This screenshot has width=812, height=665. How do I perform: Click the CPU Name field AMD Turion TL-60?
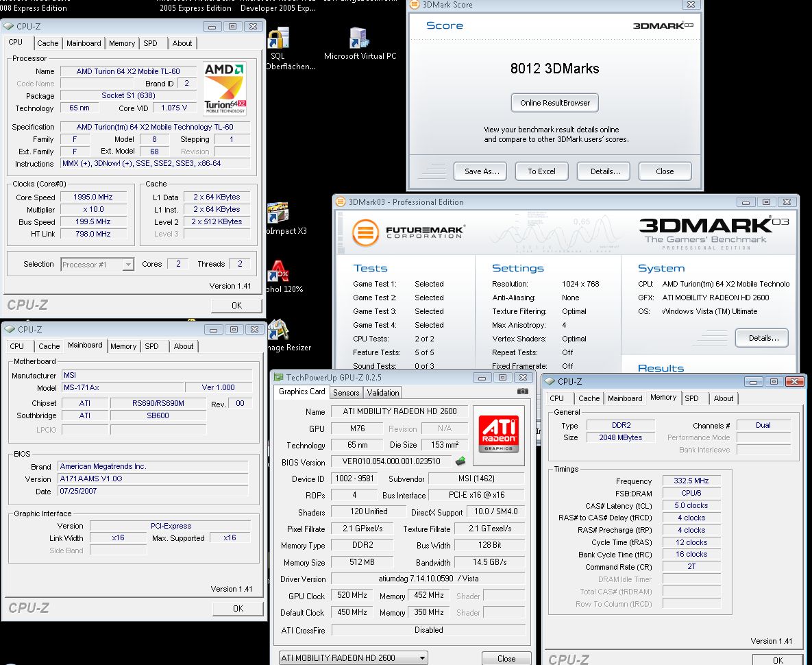128,71
